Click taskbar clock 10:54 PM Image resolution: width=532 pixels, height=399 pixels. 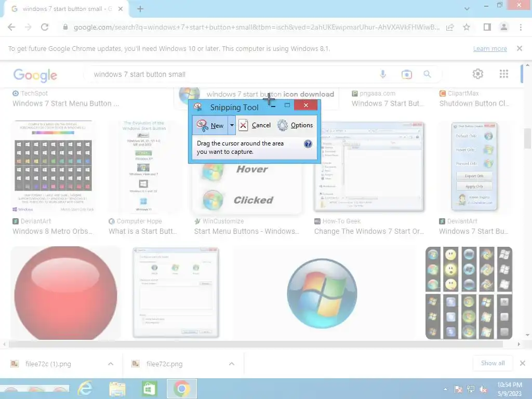click(x=509, y=389)
